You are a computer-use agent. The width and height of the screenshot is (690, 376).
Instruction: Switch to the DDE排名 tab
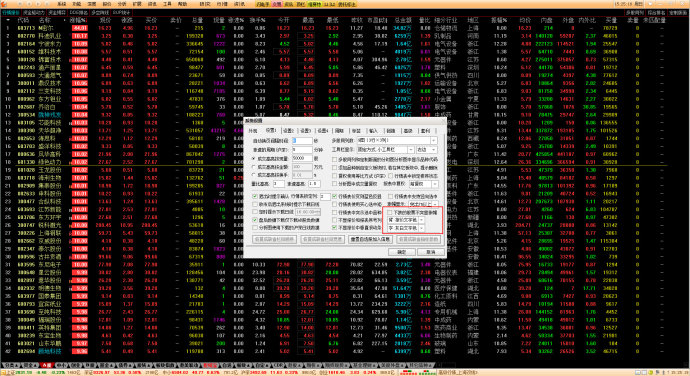click(x=78, y=13)
